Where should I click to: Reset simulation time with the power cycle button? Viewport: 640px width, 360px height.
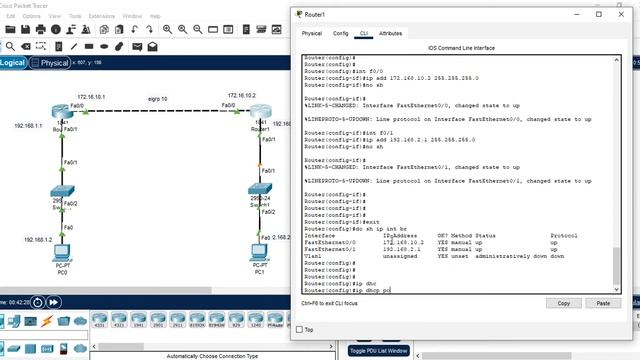click(x=38, y=302)
